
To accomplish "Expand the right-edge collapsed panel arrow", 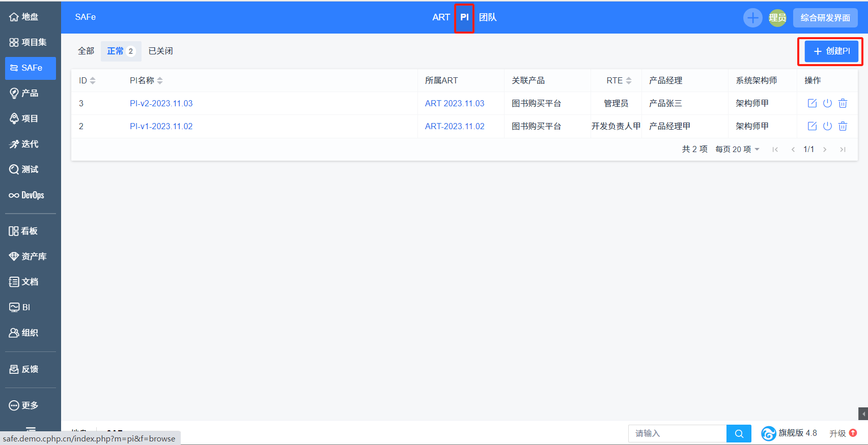I will [x=863, y=413].
